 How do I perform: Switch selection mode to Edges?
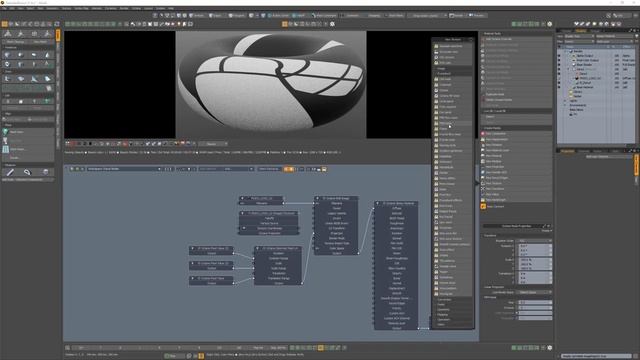point(215,16)
